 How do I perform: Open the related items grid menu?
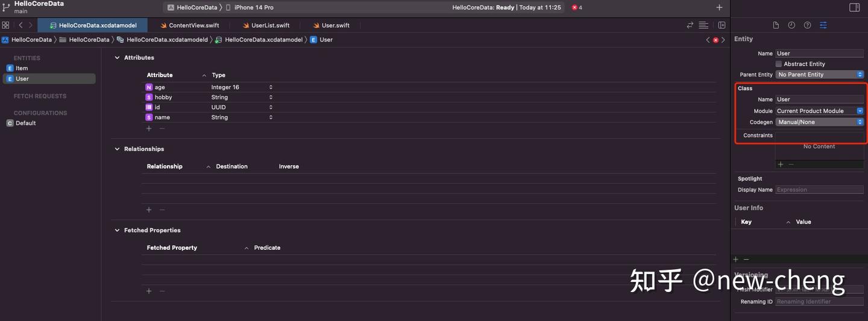point(5,25)
